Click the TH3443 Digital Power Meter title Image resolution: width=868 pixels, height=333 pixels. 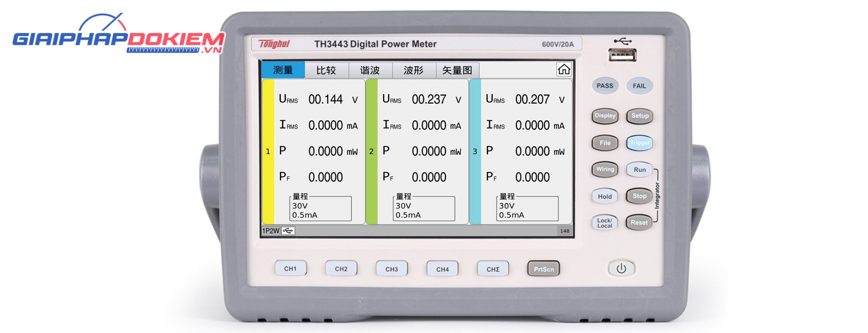pyautogui.click(x=376, y=44)
